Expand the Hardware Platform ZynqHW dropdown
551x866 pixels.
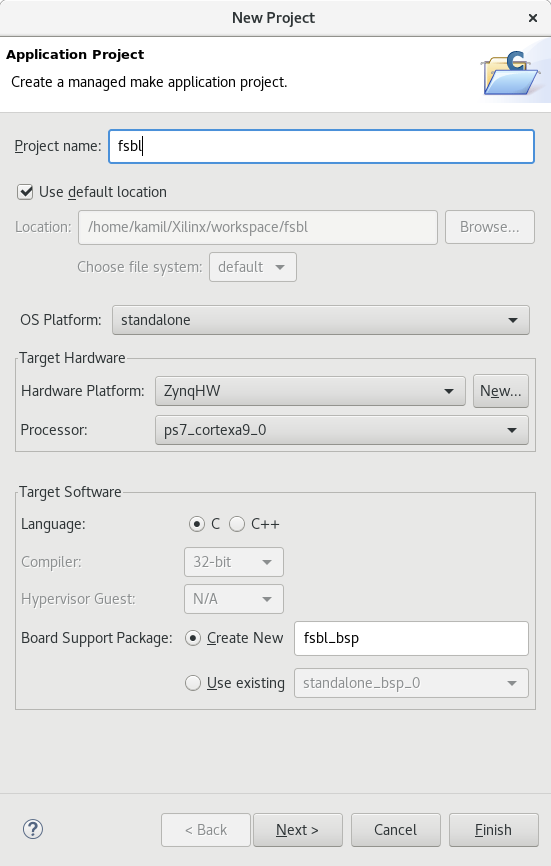[x=310, y=391]
